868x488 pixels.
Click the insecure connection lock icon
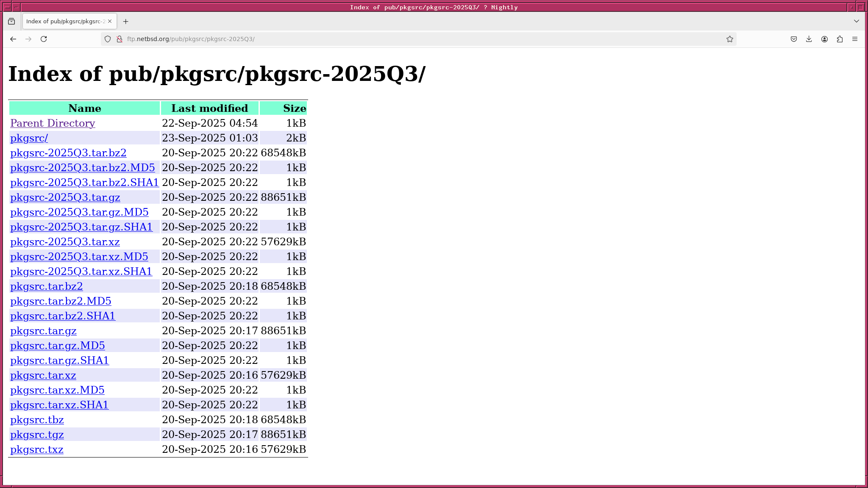(x=120, y=39)
